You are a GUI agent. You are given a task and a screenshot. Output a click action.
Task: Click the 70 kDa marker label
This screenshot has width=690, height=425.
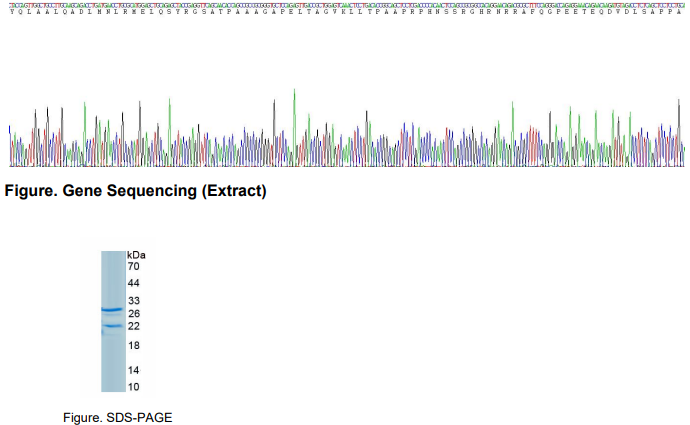[x=133, y=266]
